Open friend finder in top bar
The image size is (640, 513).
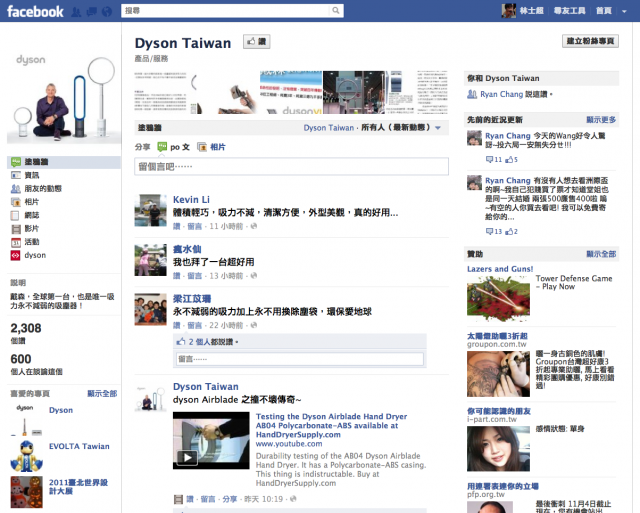pos(569,11)
